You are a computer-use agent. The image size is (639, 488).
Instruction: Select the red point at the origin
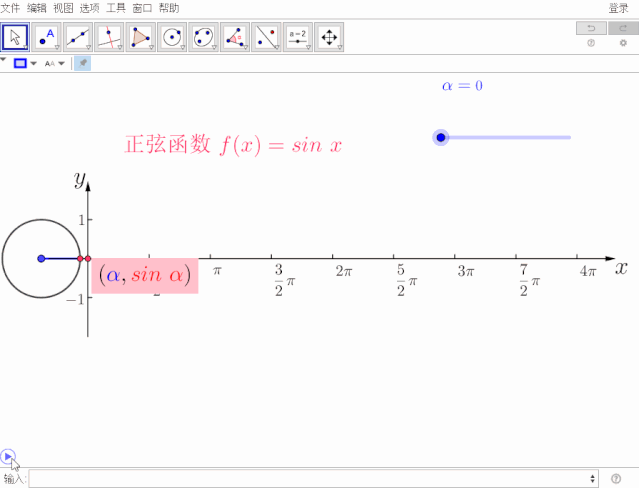(x=88, y=258)
